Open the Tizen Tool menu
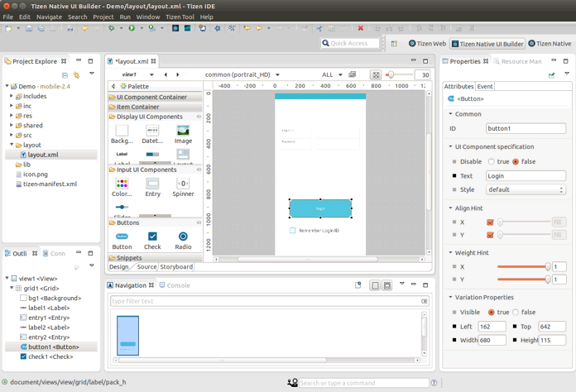 [x=180, y=17]
